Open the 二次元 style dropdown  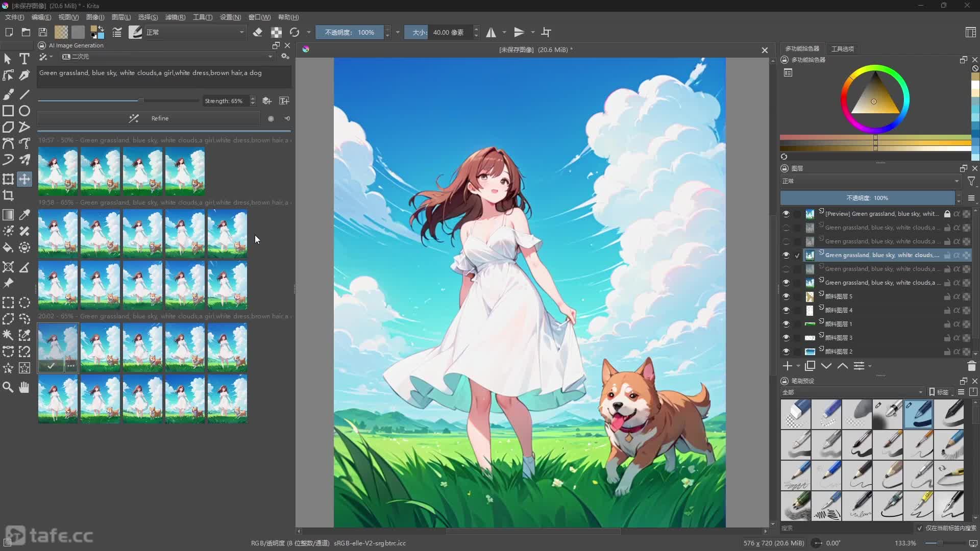[x=167, y=57]
